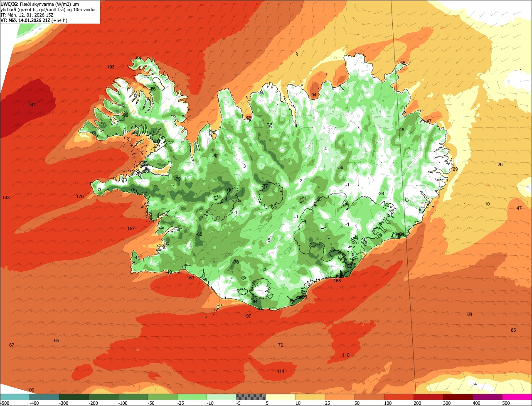
Task: Click the map value -56 over land
Action: [x=340, y=168]
